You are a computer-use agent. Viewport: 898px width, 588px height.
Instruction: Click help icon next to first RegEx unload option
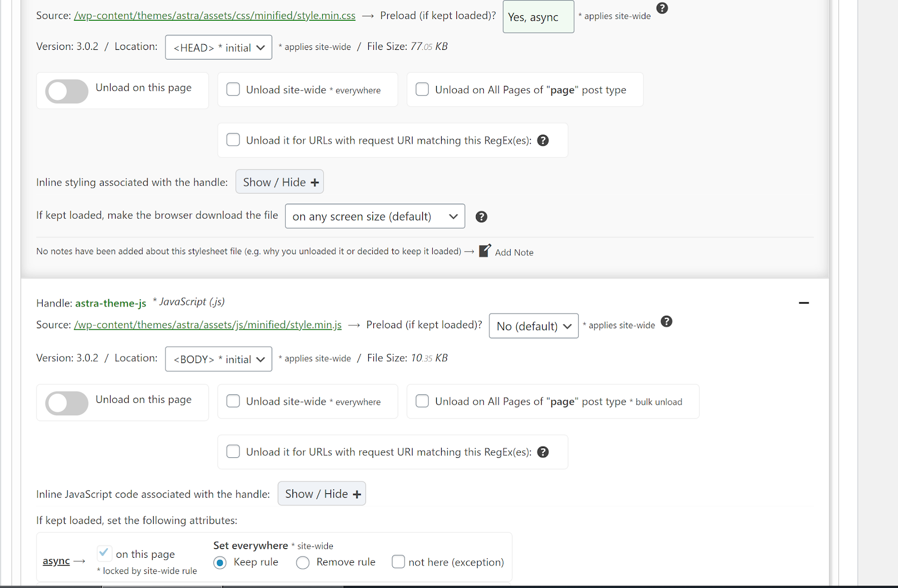point(543,140)
